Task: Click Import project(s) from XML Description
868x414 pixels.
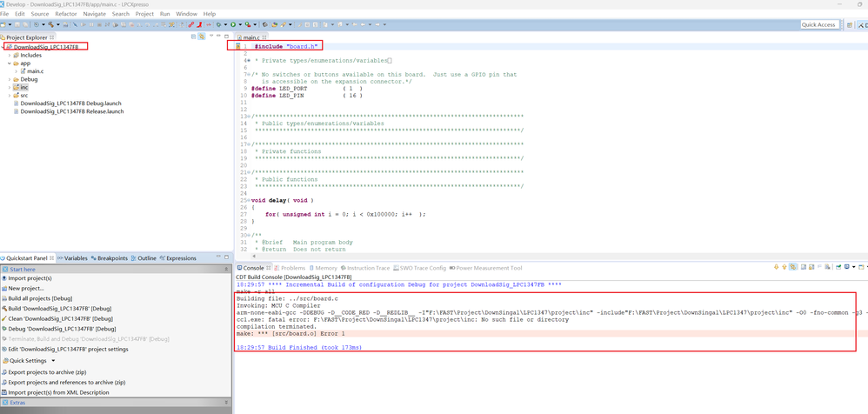Action: (56, 392)
